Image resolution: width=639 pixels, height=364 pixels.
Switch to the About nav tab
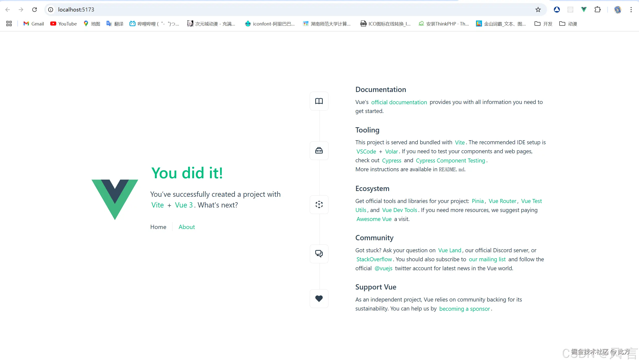(186, 227)
